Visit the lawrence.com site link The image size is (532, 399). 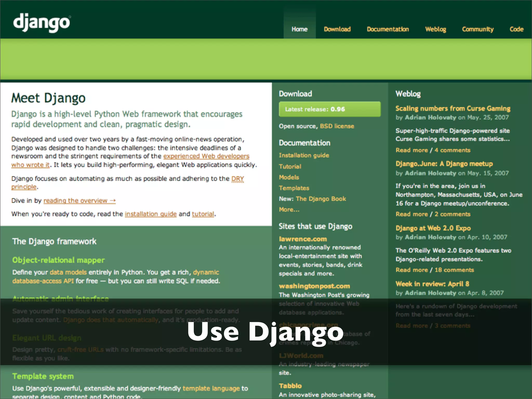303,239
